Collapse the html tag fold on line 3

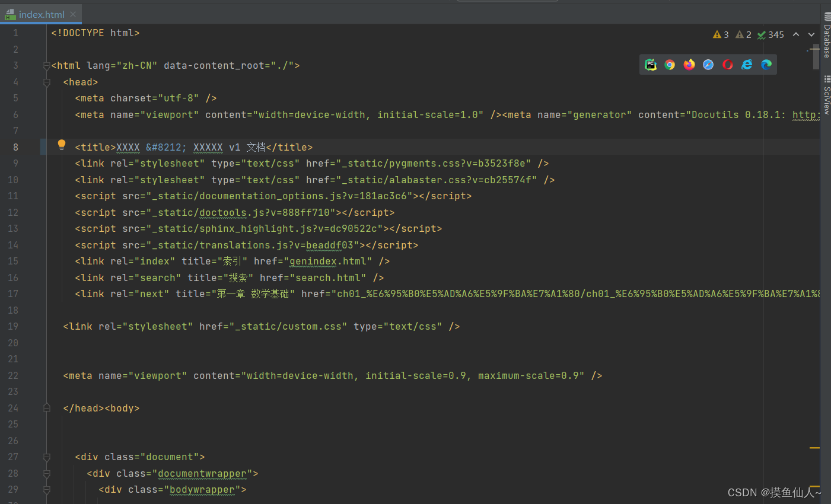point(46,66)
